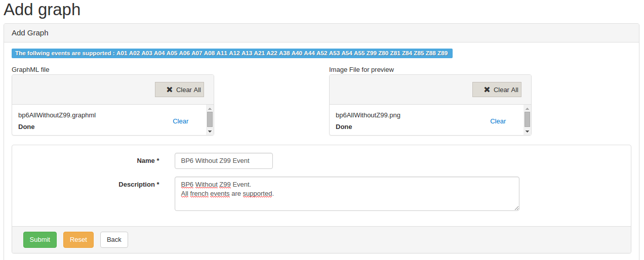Click the resize handle of Description box

pyautogui.click(x=516, y=208)
